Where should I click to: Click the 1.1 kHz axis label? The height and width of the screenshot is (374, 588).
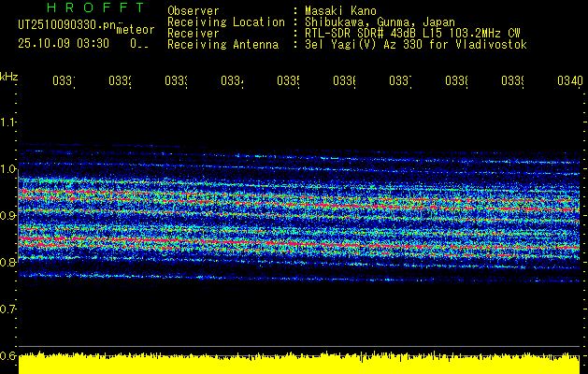click(7, 122)
